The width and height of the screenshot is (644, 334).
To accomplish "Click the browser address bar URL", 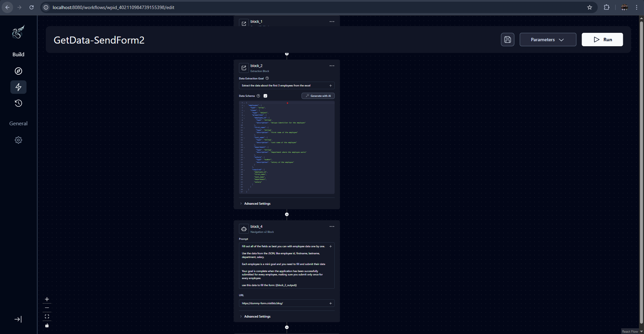I will 113,7.
